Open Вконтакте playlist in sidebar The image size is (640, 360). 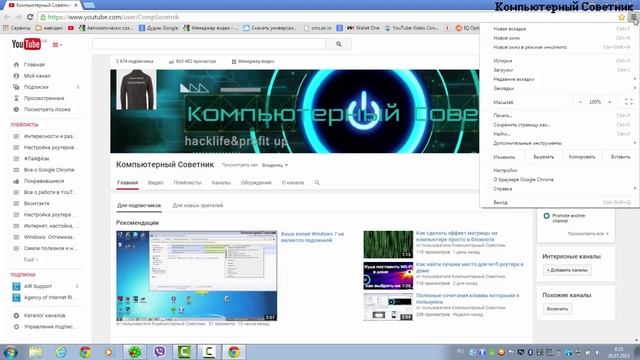37,203
